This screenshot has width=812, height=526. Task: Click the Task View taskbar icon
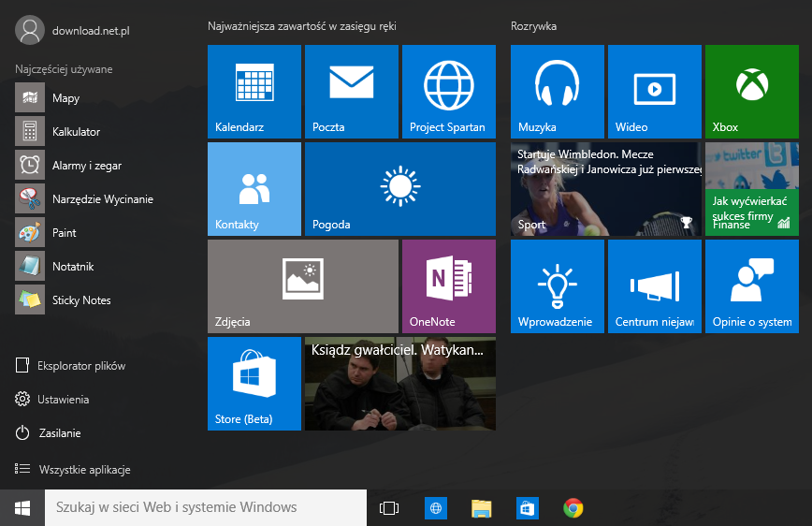tap(389, 508)
